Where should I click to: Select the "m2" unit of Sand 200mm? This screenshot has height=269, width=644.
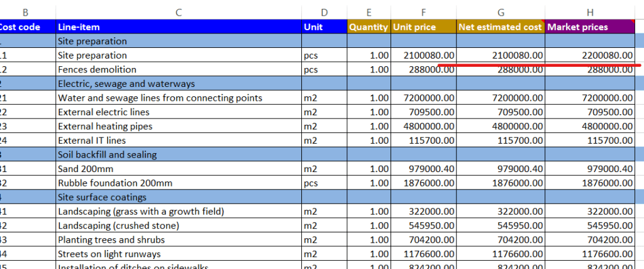tap(325, 169)
